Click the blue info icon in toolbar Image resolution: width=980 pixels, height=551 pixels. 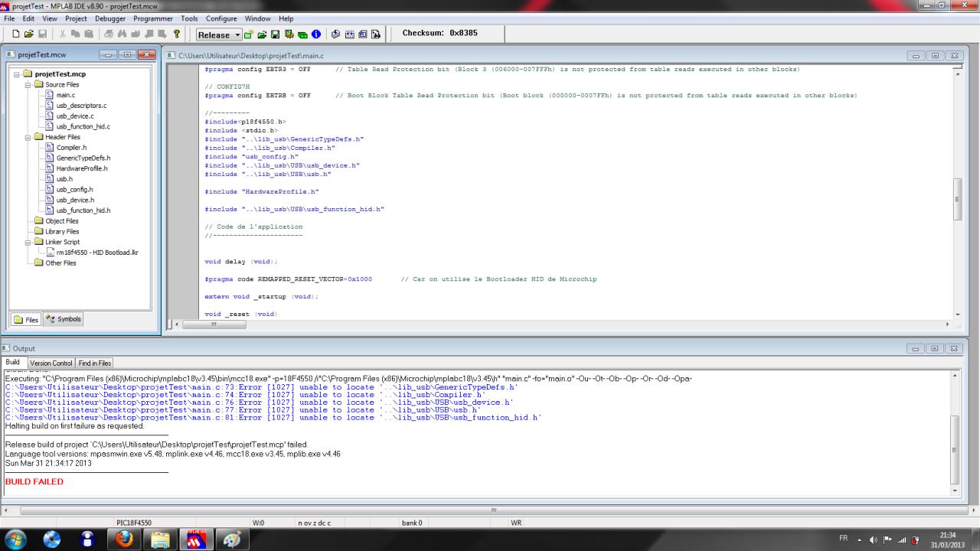point(315,34)
